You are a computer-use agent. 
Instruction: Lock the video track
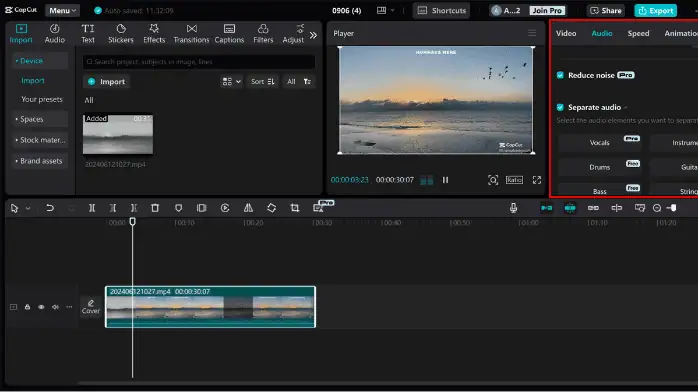(x=27, y=307)
